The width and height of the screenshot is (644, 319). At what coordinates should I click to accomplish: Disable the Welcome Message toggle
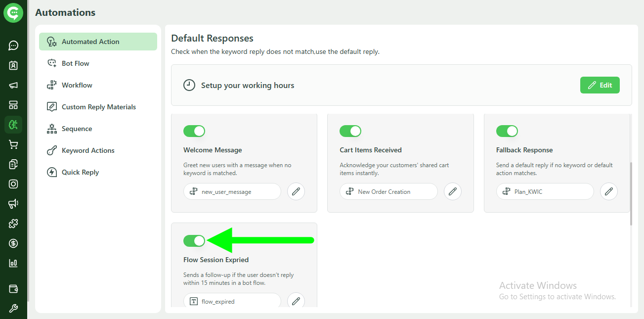point(194,131)
